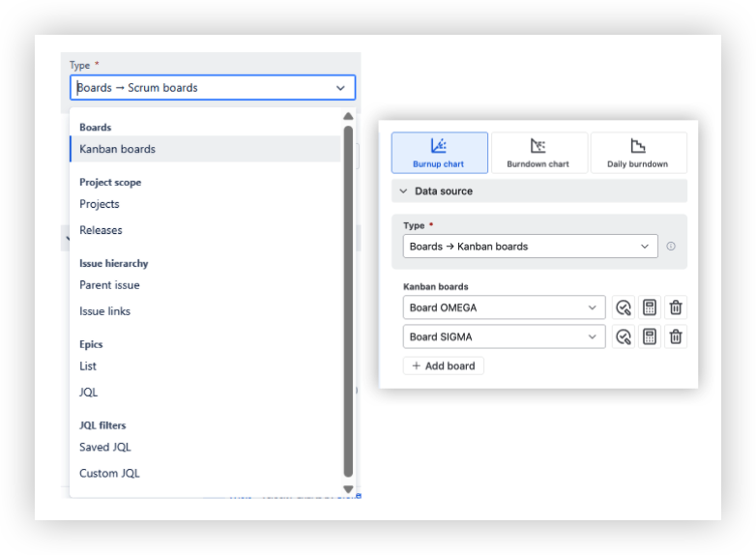Select the Burnup chart tab
The height and width of the screenshot is (555, 756).
[439, 153]
